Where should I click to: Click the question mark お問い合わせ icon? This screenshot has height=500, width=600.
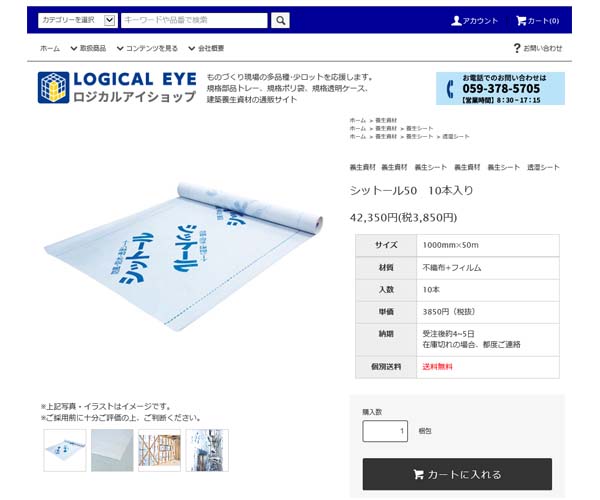(x=517, y=48)
